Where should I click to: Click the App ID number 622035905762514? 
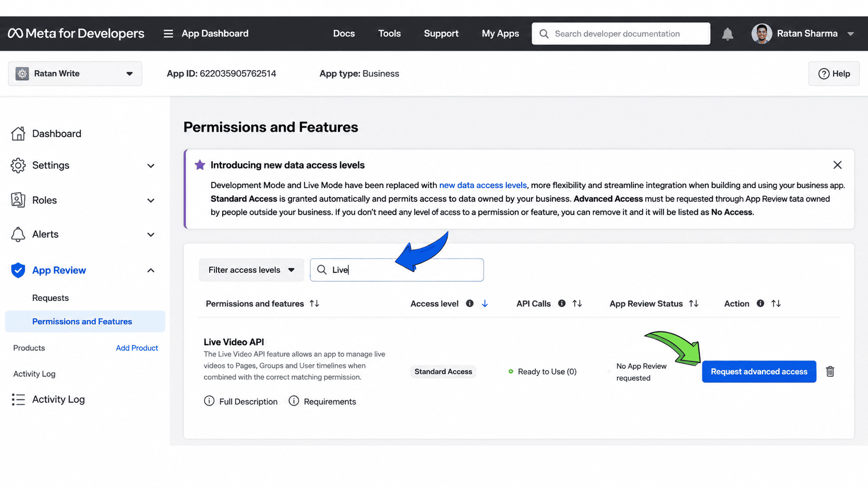tap(238, 74)
